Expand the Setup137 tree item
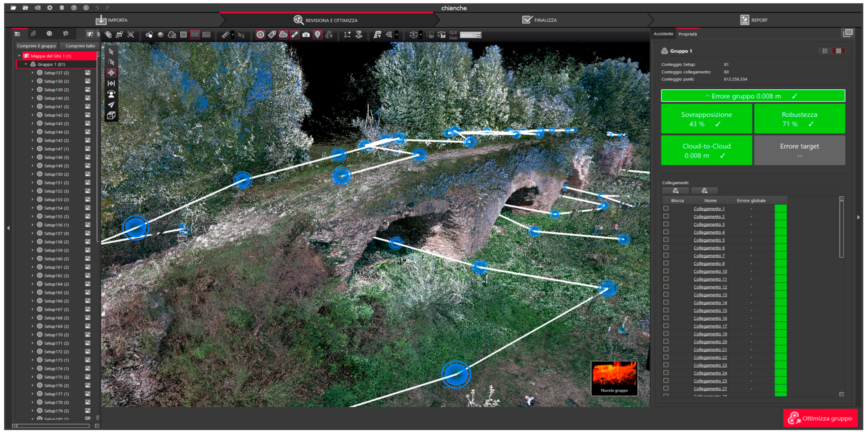The image size is (868, 435). [x=32, y=73]
